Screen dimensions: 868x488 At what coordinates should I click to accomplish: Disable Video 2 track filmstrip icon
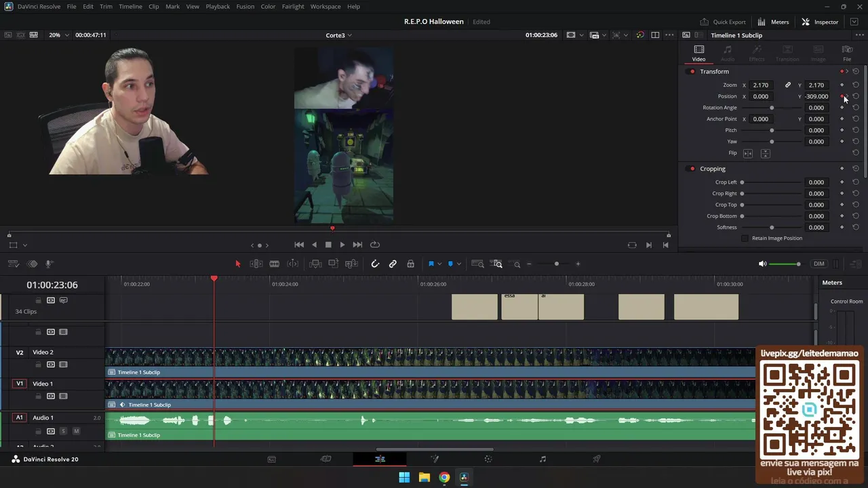coord(63,365)
